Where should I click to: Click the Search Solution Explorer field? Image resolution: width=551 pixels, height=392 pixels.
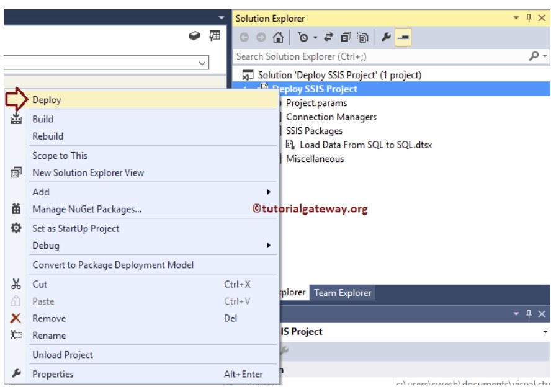[x=381, y=56]
